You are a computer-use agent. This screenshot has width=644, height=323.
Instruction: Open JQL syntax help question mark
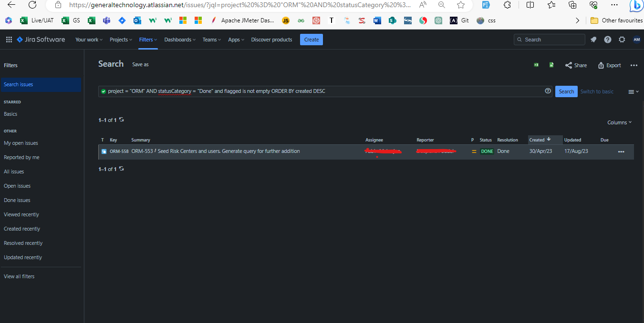tap(548, 91)
